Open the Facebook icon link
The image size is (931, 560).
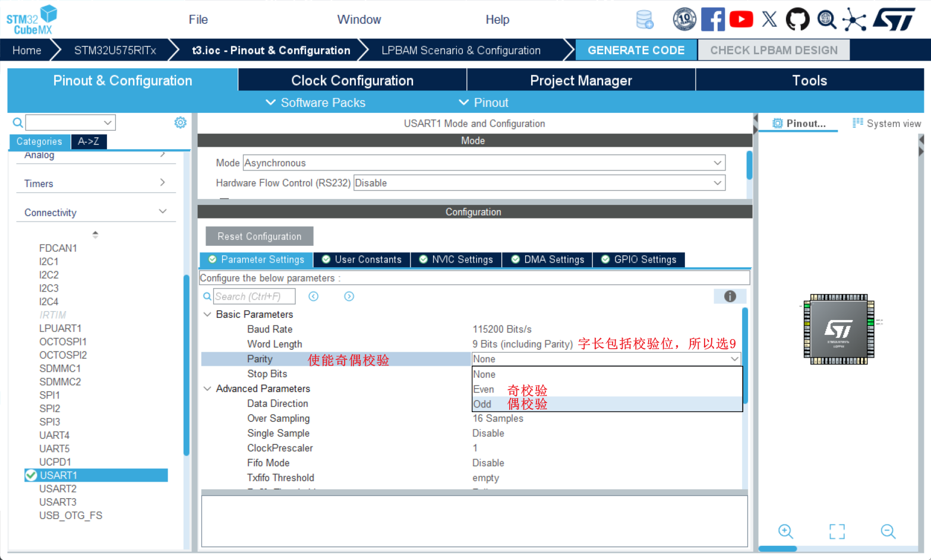[x=713, y=20]
